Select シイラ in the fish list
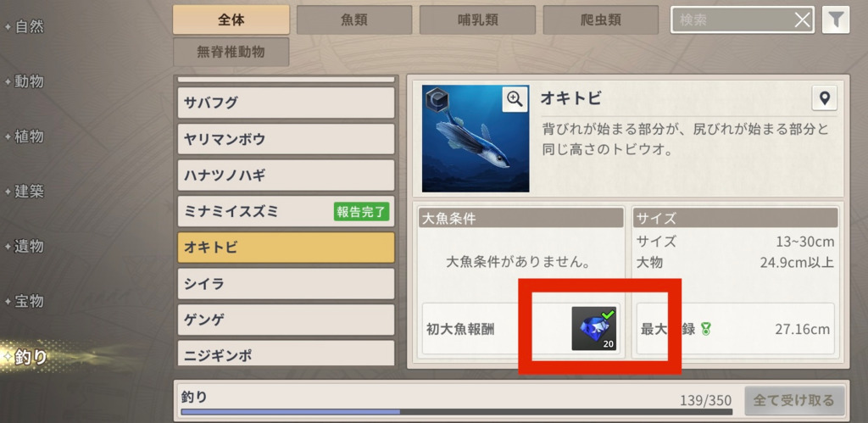The image size is (868, 423). click(287, 284)
